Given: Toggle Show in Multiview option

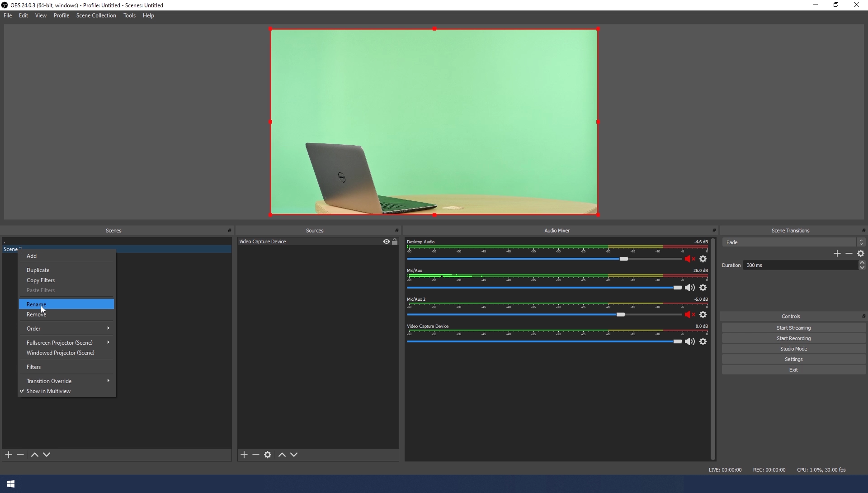Looking at the screenshot, I should (x=48, y=391).
